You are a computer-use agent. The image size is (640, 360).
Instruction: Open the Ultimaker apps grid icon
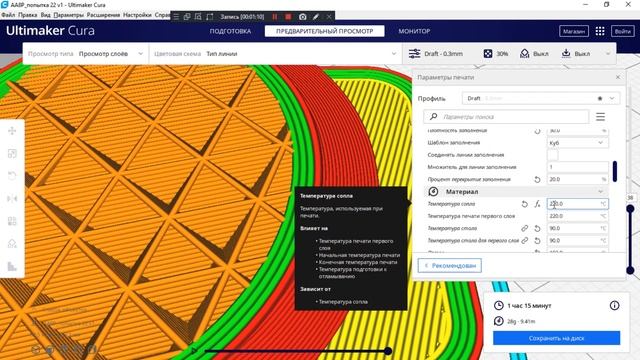(600, 31)
